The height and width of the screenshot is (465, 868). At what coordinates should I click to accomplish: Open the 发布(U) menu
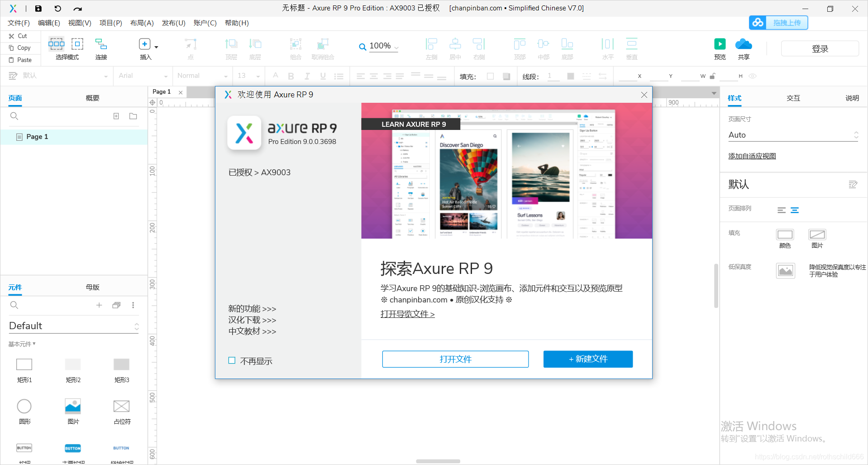coord(174,23)
